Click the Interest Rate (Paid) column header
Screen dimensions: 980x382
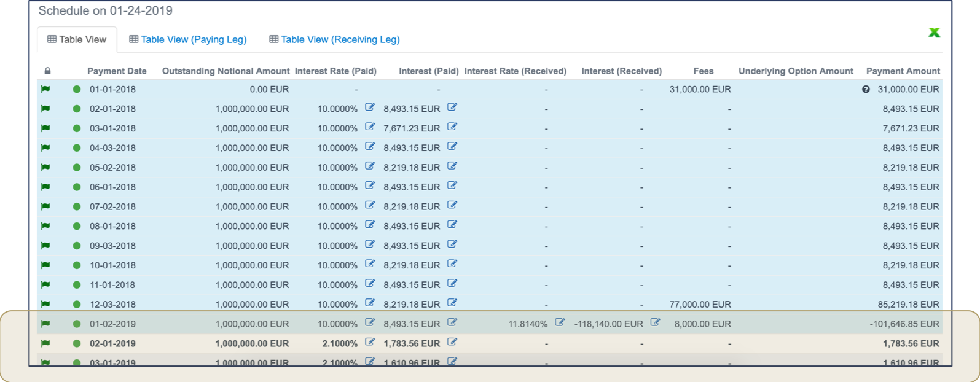(335, 71)
